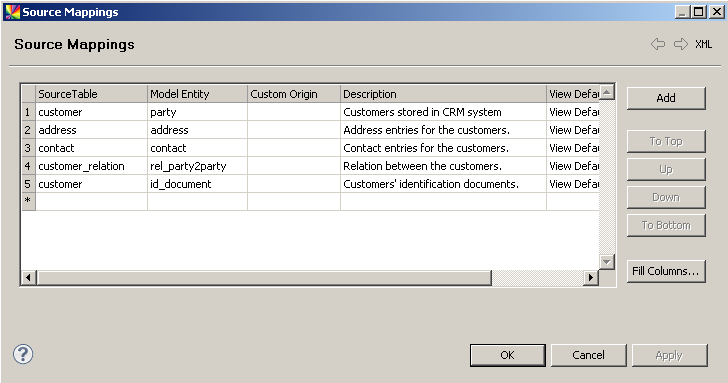Go forward with the right arrow icon
The image size is (728, 383).
click(681, 44)
